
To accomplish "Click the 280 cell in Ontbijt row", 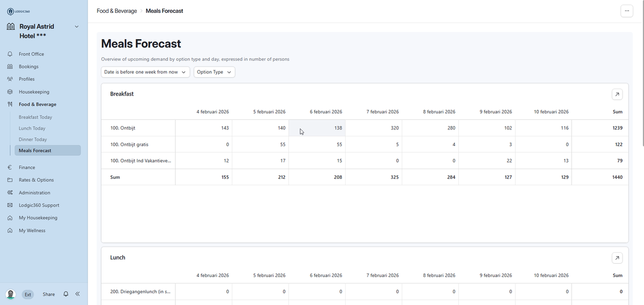I will click(430, 128).
